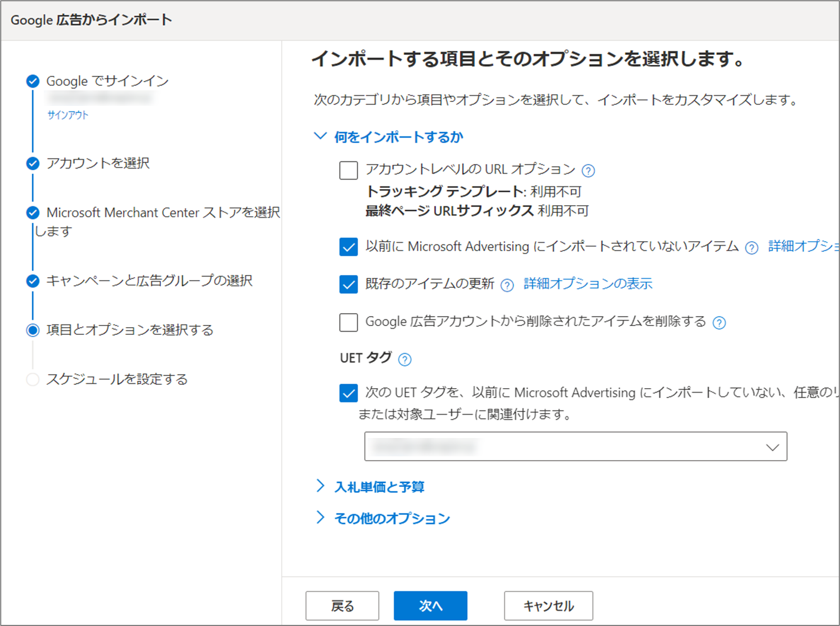
Task: Open 詳細オプションの表示 link for existing items
Action: (x=588, y=284)
